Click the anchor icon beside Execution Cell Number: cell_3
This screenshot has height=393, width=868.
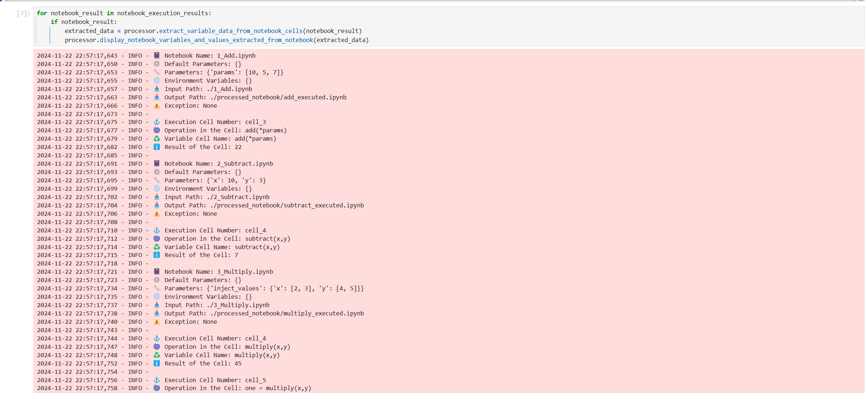click(157, 122)
